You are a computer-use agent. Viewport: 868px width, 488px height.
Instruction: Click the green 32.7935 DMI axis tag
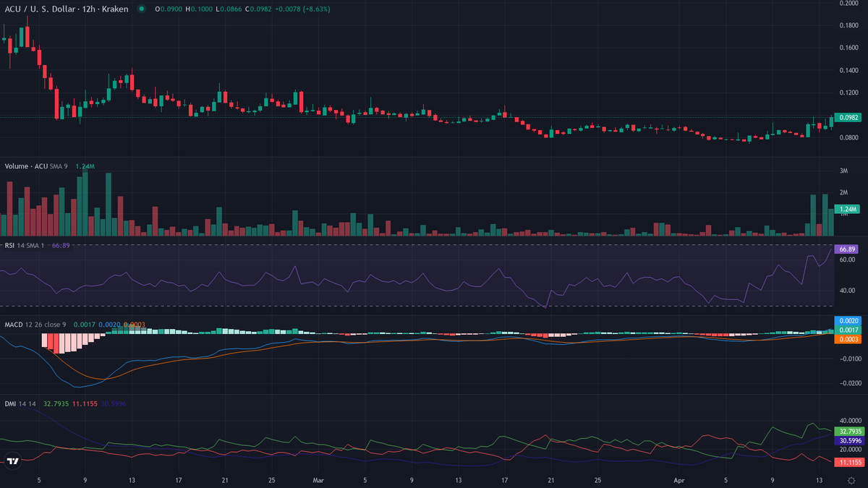coord(848,431)
